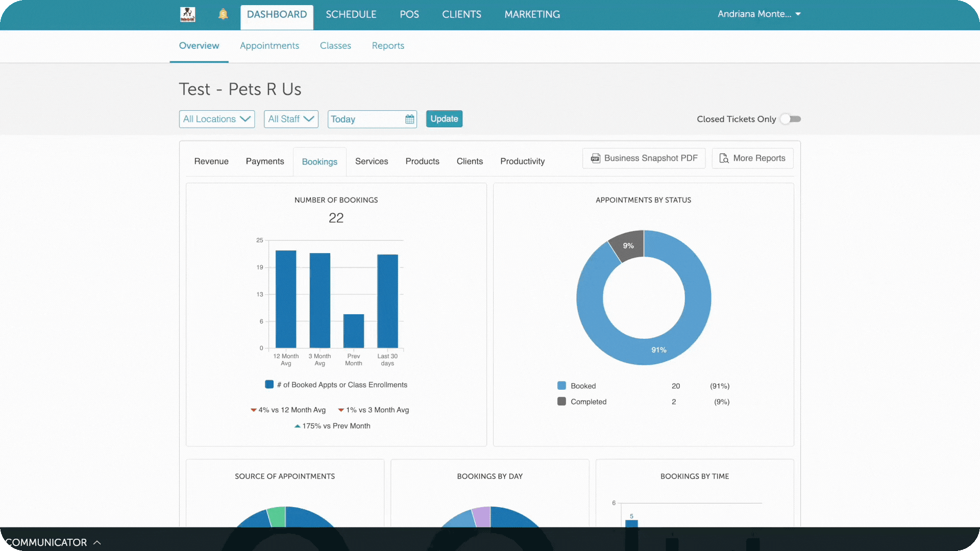Toggle the 91% Booked donut segment
This screenshot has height=551, width=980.
[659, 350]
